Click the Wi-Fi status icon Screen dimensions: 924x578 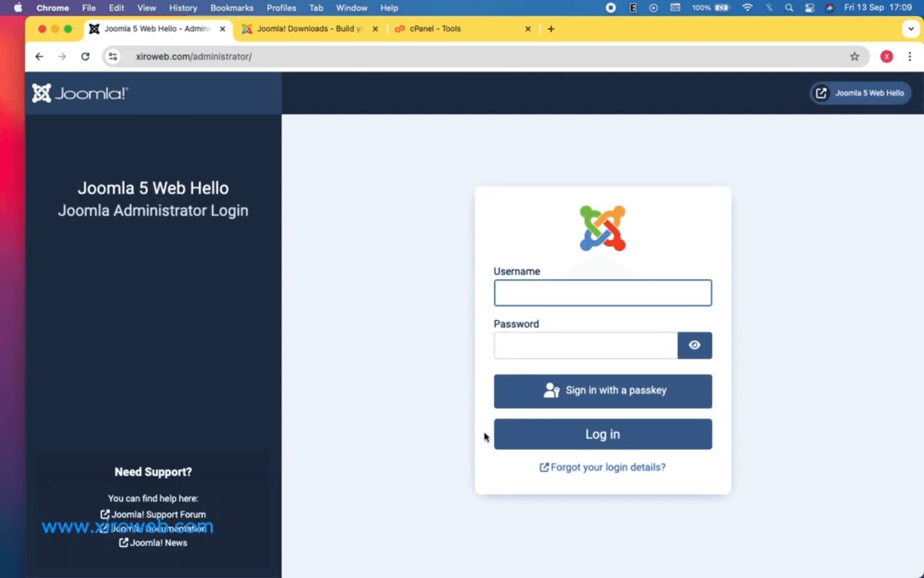748,7
